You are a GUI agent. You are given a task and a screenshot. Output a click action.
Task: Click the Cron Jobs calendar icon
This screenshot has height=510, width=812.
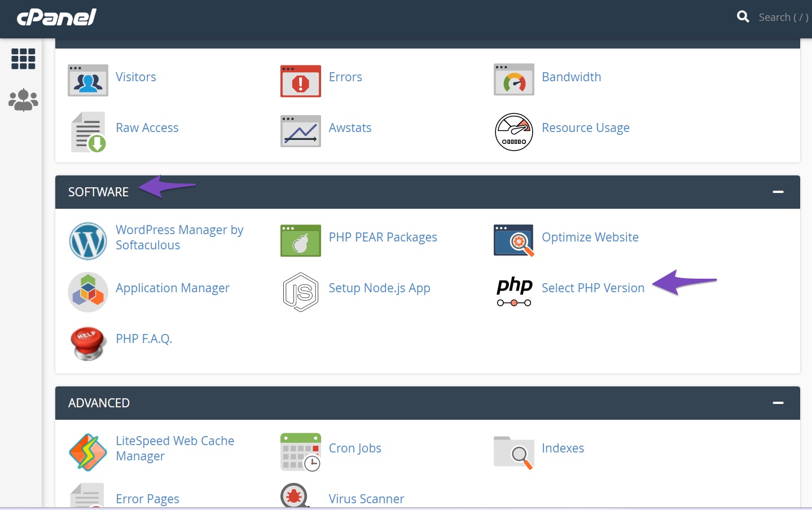coord(301,452)
